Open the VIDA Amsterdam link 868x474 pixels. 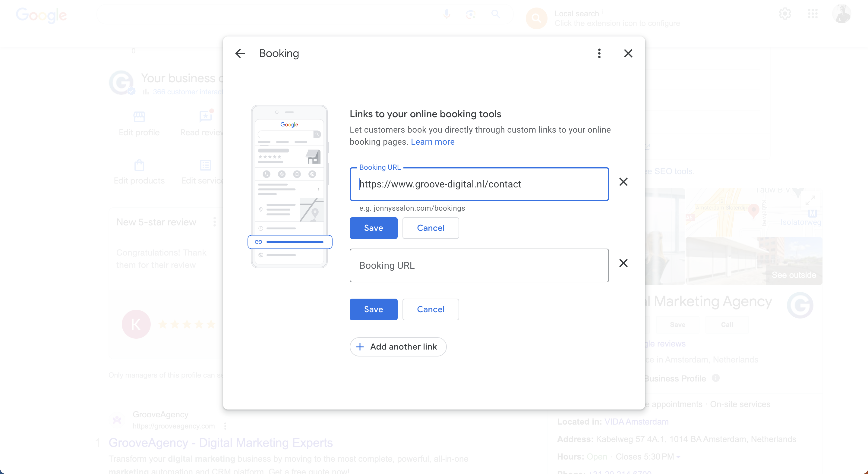pyautogui.click(x=636, y=422)
